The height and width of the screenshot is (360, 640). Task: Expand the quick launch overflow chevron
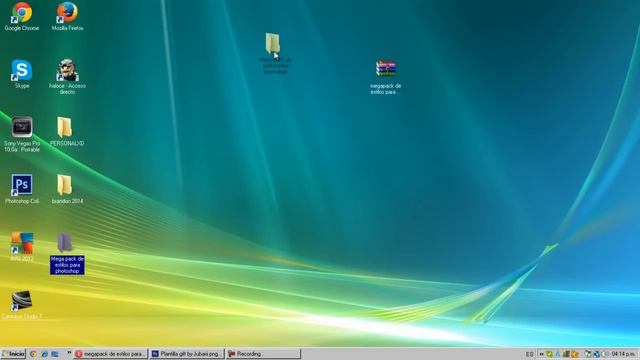pos(69,353)
